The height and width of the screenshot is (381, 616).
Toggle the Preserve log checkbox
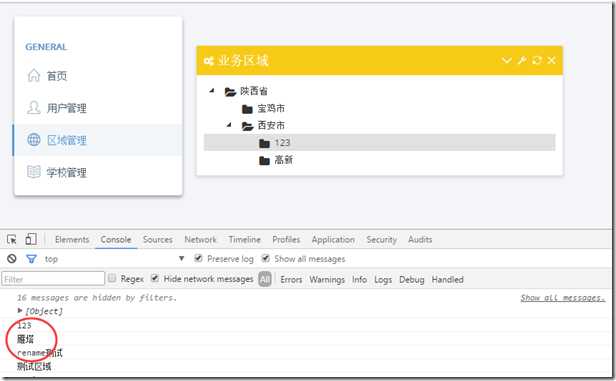[x=198, y=258]
